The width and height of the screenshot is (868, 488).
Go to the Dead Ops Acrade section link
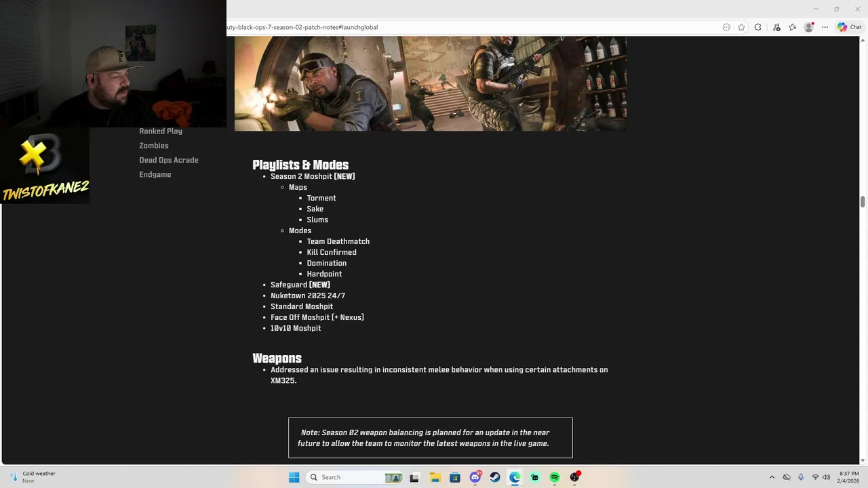tap(169, 160)
